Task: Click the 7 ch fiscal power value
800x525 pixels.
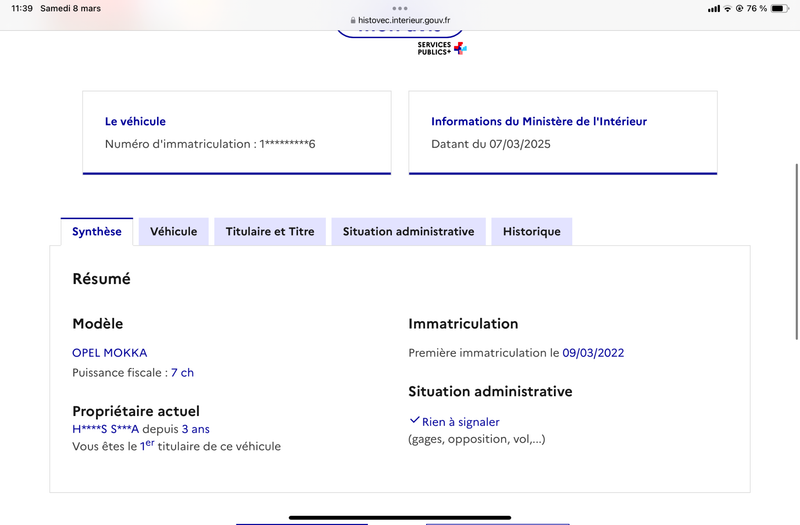Action: click(182, 372)
